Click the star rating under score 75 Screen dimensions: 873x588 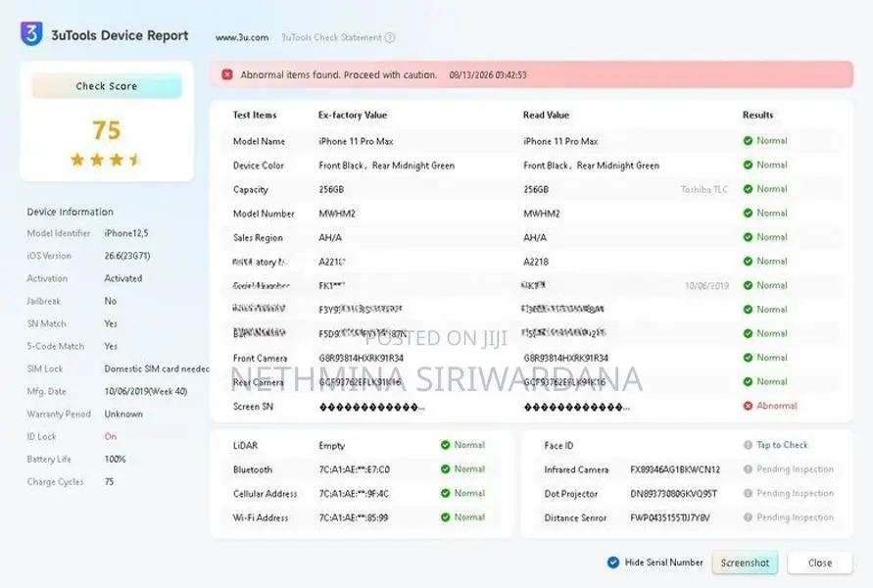[106, 160]
